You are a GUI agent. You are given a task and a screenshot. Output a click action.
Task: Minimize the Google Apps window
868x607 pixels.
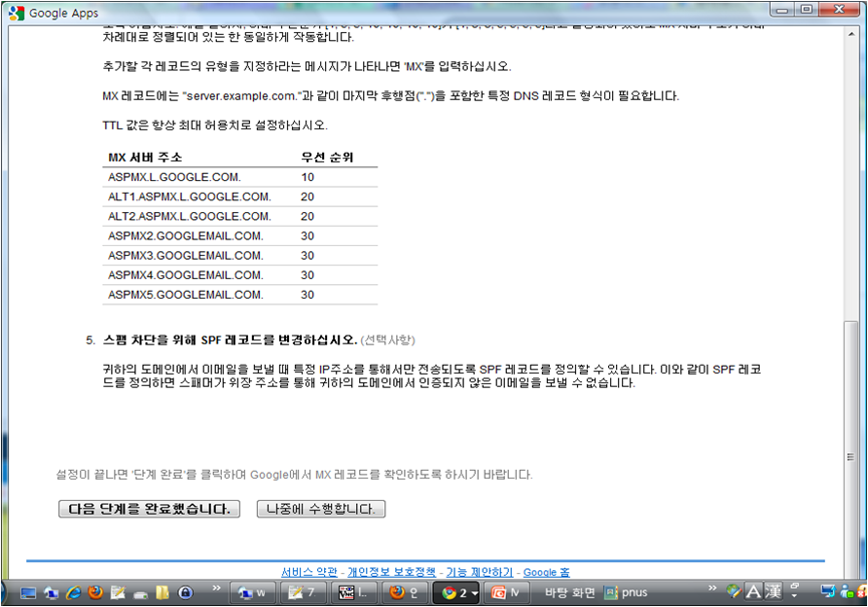(x=782, y=10)
